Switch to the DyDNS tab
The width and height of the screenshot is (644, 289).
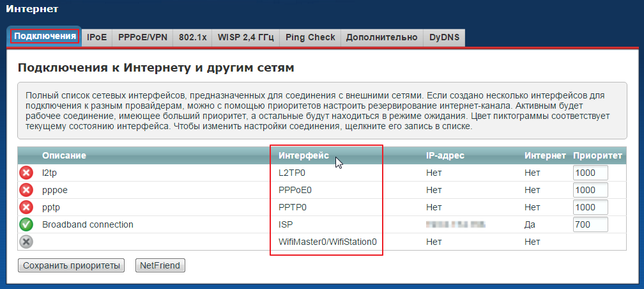click(x=443, y=37)
